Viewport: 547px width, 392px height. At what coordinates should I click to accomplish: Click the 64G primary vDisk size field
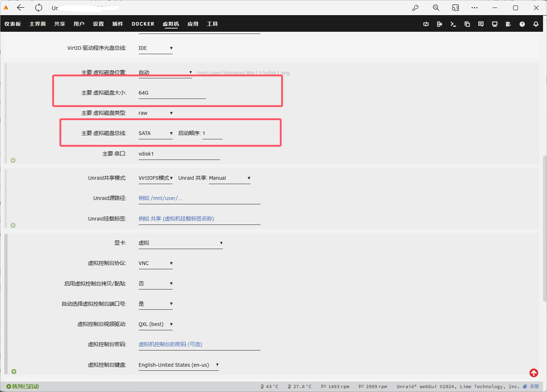[x=172, y=93]
